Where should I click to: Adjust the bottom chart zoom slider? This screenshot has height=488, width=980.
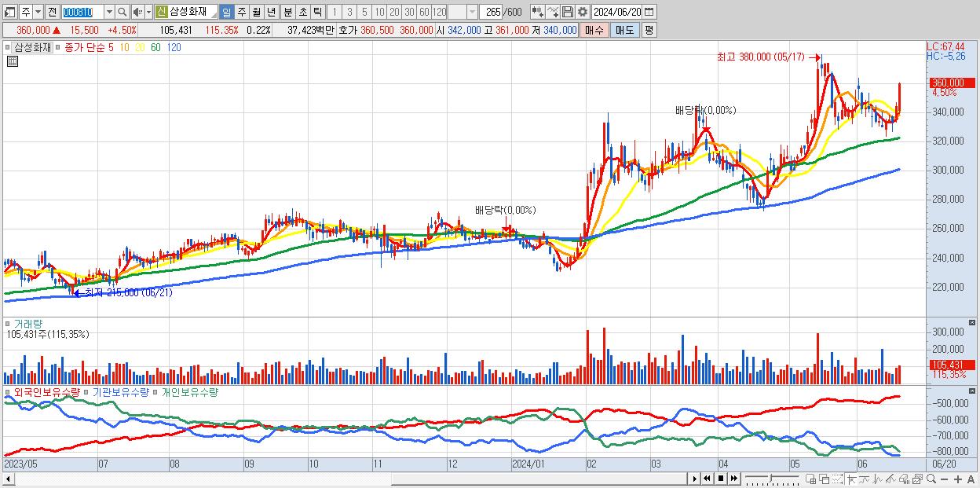772,479
